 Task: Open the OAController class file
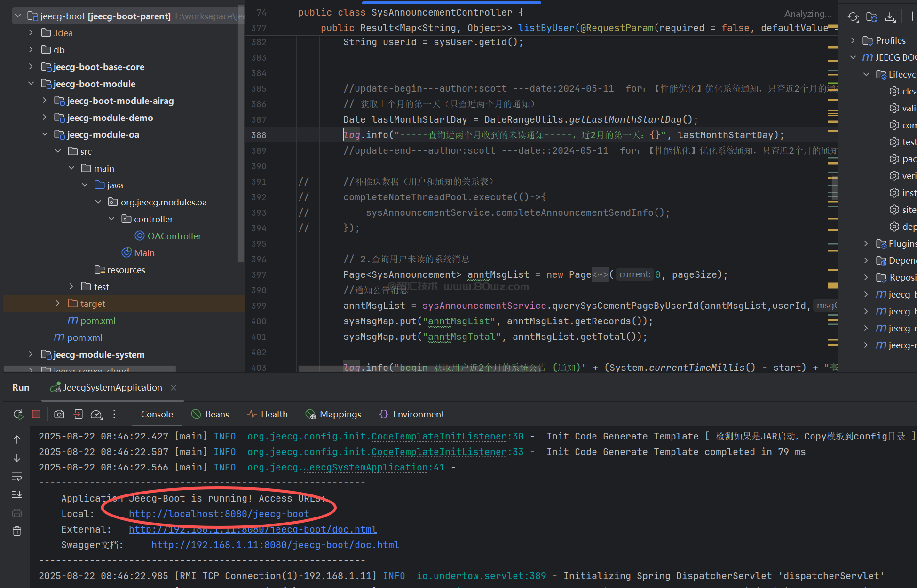168,236
